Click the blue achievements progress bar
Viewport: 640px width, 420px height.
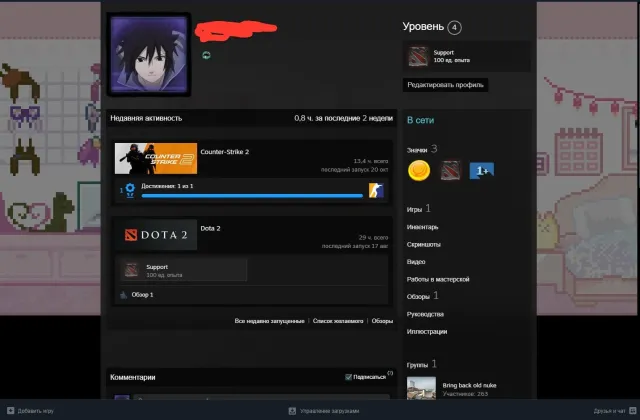[x=252, y=196]
